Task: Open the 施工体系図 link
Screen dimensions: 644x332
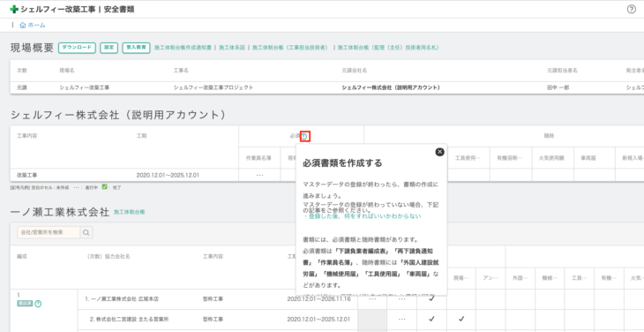Action: (x=232, y=48)
